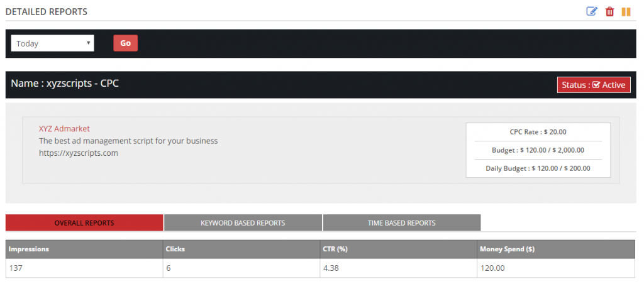This screenshot has width=644, height=284.
Task: Click the red Go button
Action: [x=125, y=43]
